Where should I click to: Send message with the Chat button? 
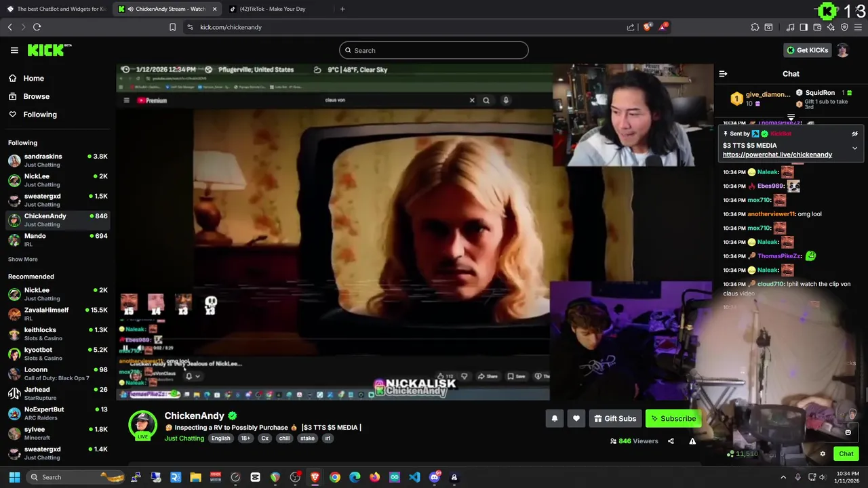846,454
